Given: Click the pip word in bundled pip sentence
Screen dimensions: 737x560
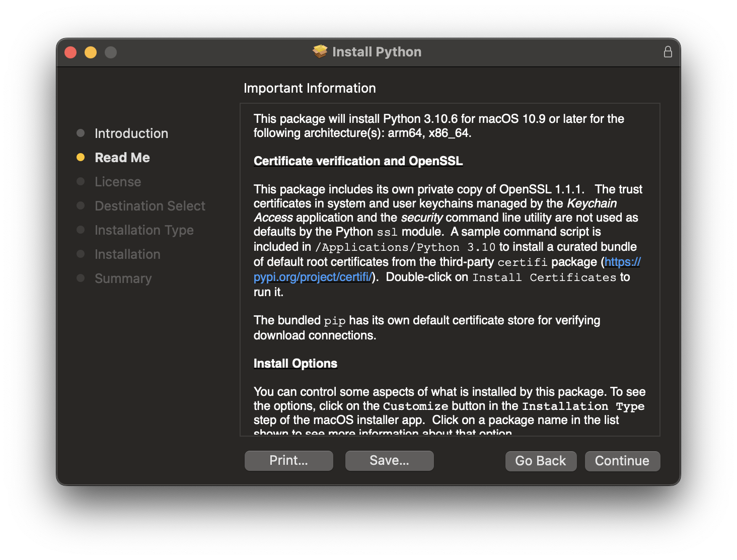Looking at the screenshot, I should pyautogui.click(x=335, y=321).
